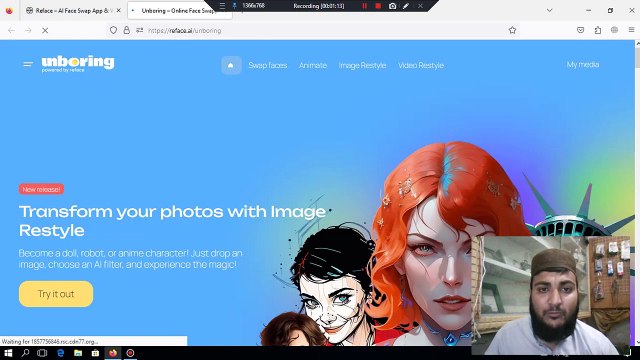Launch Microsoft Edge from taskbar
640x360 pixels.
tap(60, 353)
